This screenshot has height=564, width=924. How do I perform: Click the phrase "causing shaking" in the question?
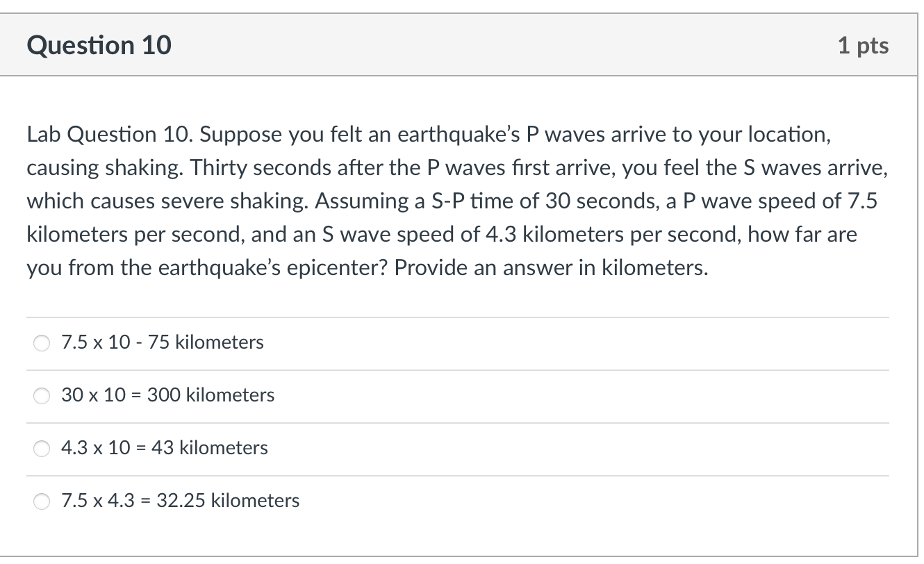coord(104,168)
